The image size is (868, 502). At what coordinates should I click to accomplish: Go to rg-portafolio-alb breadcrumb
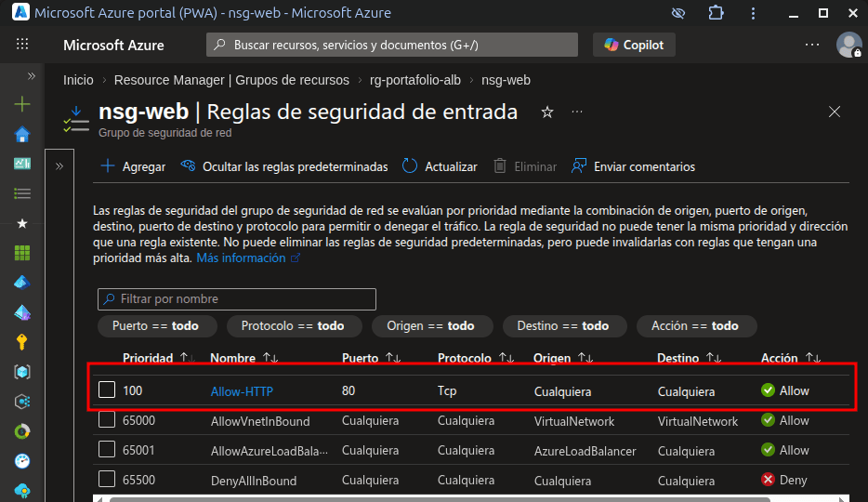415,81
